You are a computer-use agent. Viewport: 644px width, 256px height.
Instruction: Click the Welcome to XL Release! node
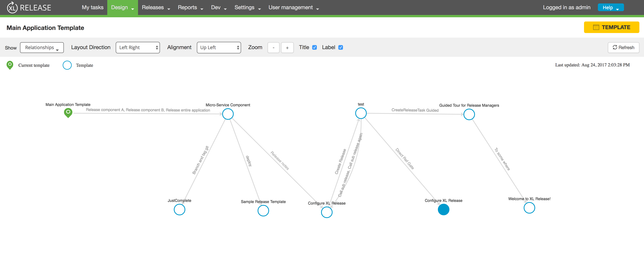click(529, 208)
